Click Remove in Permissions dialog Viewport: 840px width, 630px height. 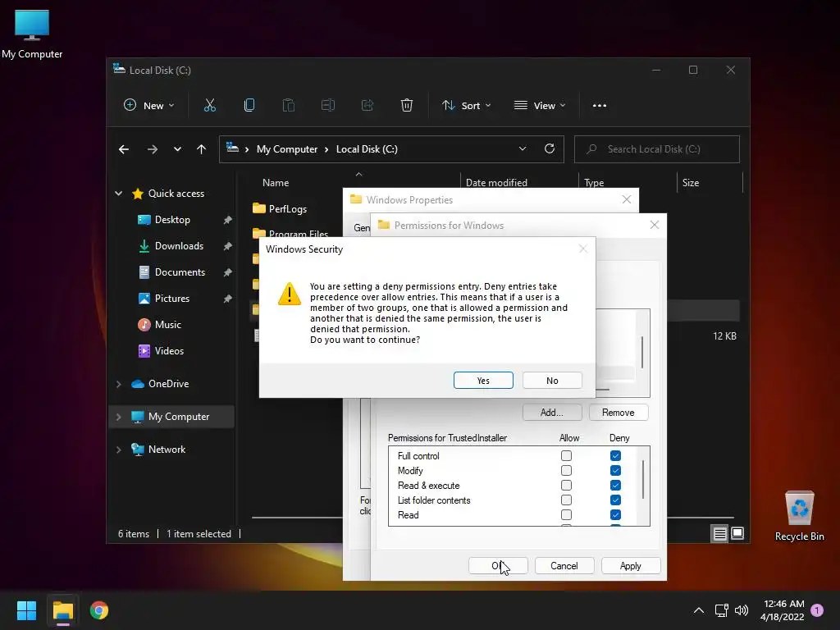(619, 413)
